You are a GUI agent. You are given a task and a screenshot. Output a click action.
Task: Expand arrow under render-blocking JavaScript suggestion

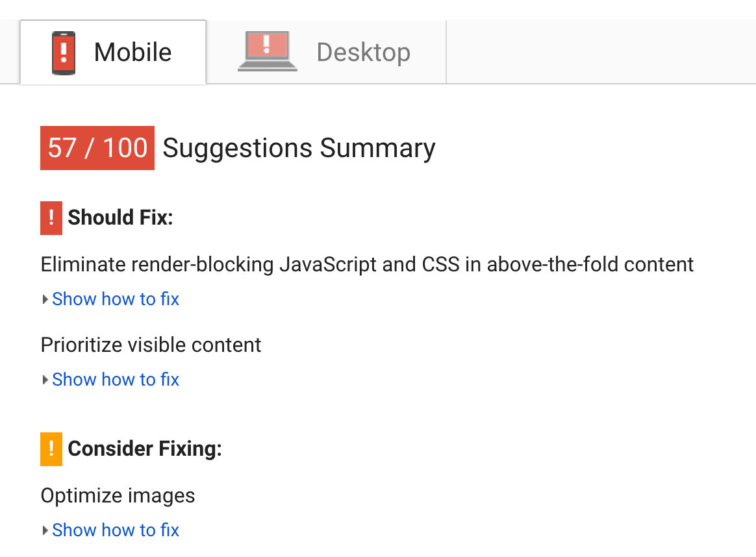point(45,299)
